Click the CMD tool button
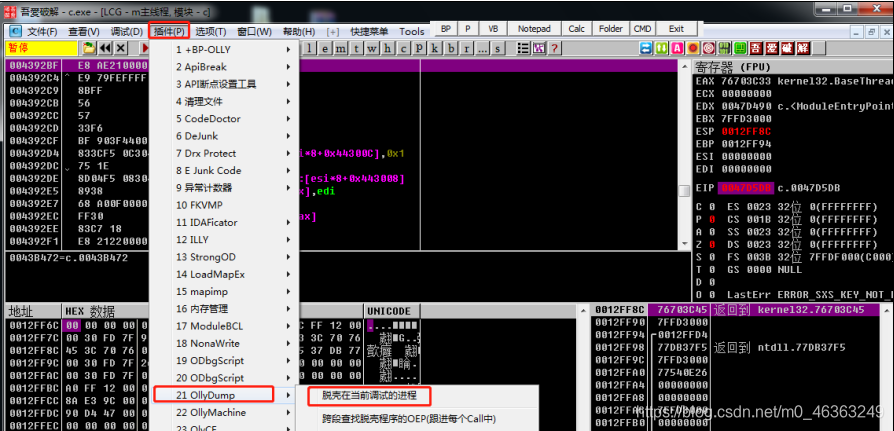The width and height of the screenshot is (894, 431). 642,29
